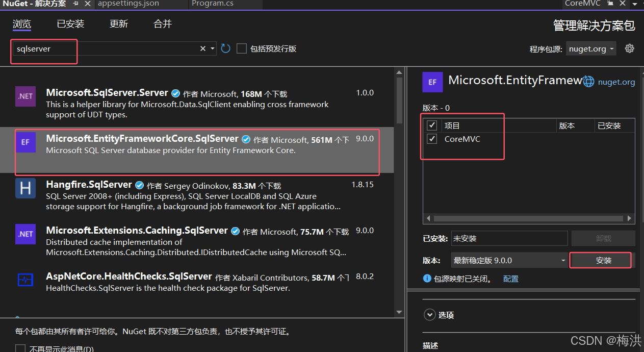The height and width of the screenshot is (352, 644).
Task: Click the 卸载 uninstall button
Action: pos(603,238)
